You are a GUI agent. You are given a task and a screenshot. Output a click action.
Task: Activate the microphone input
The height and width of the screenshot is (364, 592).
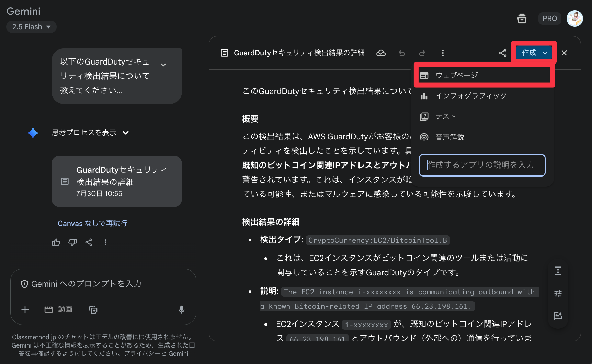pos(182,310)
